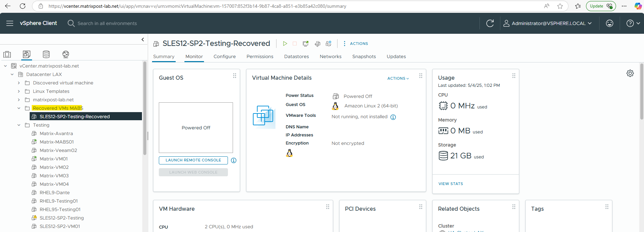This screenshot has width=644, height=232.
Task: Click the Guest OS card drag handle
Action: pos(235,76)
